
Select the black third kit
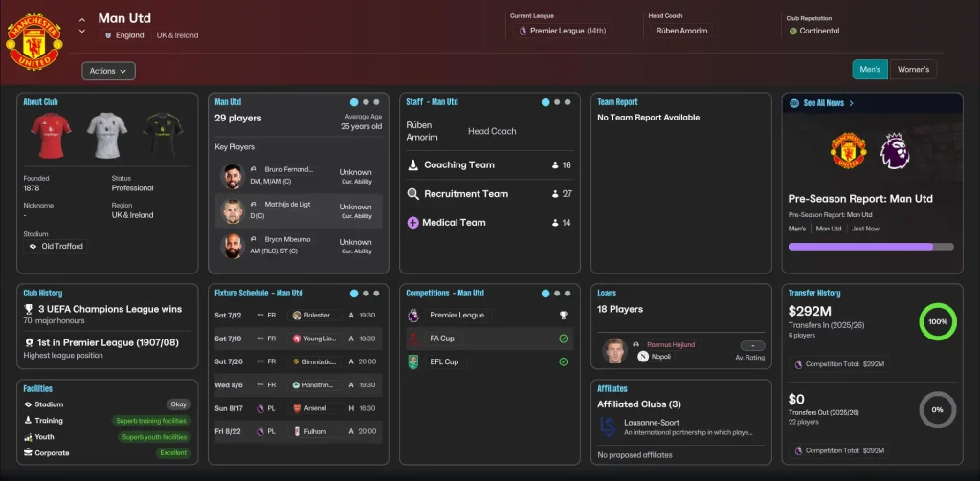(x=163, y=135)
